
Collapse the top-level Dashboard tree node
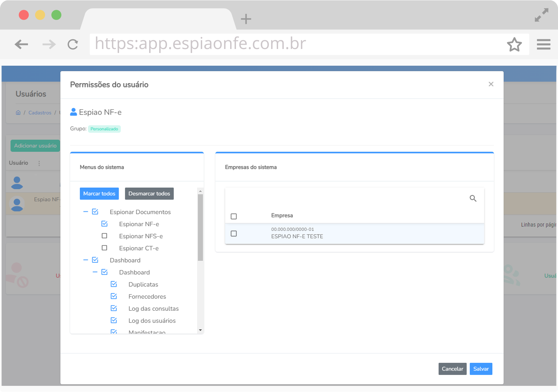(x=86, y=260)
